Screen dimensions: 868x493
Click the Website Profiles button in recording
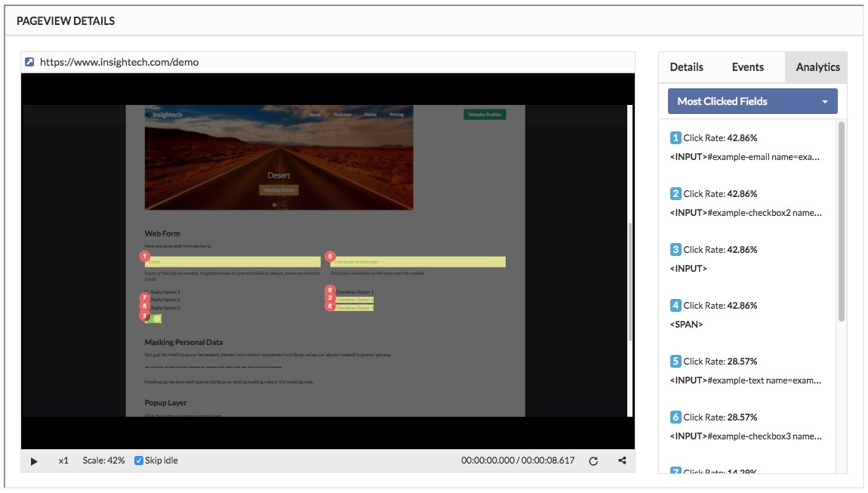click(x=485, y=115)
